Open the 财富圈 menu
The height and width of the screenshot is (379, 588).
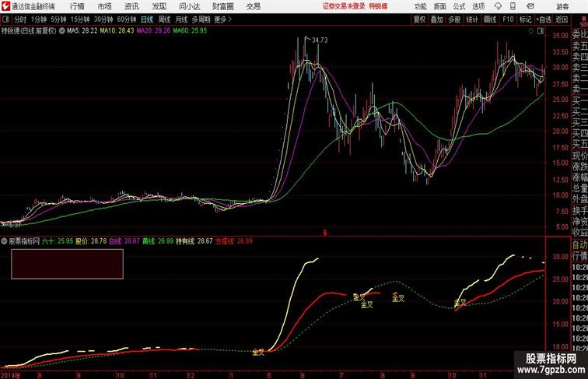click(222, 6)
